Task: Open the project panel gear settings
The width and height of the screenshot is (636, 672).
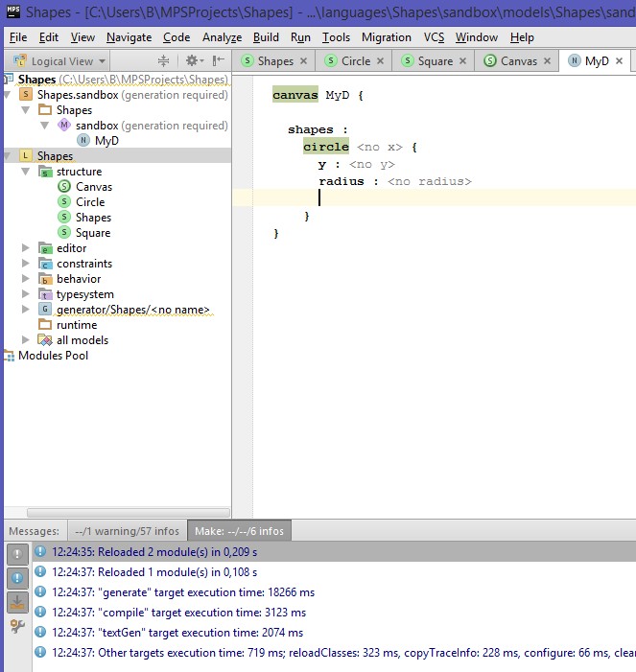Action: [x=192, y=60]
